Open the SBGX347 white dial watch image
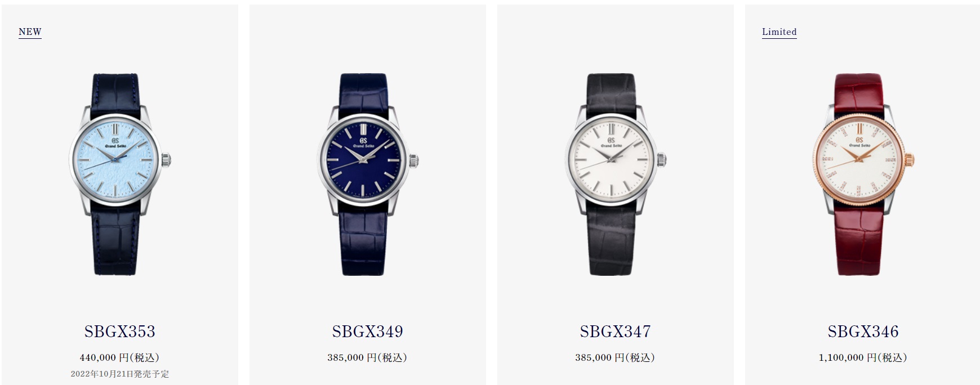 (616, 174)
